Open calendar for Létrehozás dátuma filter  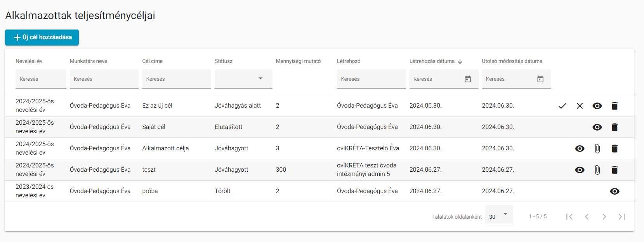(x=468, y=79)
